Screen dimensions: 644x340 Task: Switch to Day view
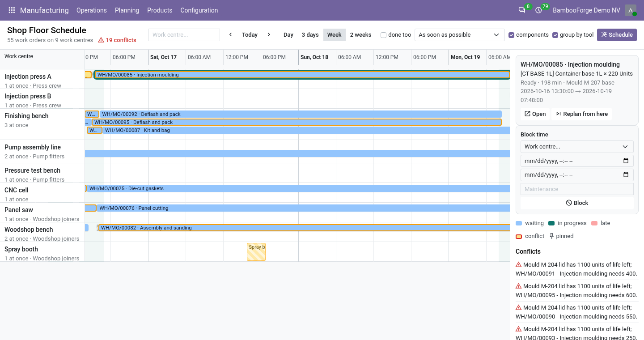pos(288,35)
